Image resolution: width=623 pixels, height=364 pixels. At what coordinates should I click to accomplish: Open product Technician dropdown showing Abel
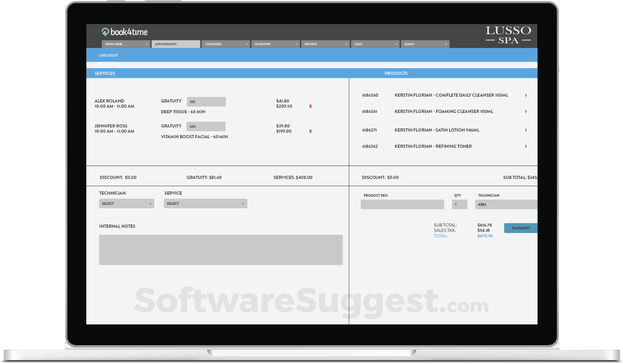pyautogui.click(x=506, y=204)
